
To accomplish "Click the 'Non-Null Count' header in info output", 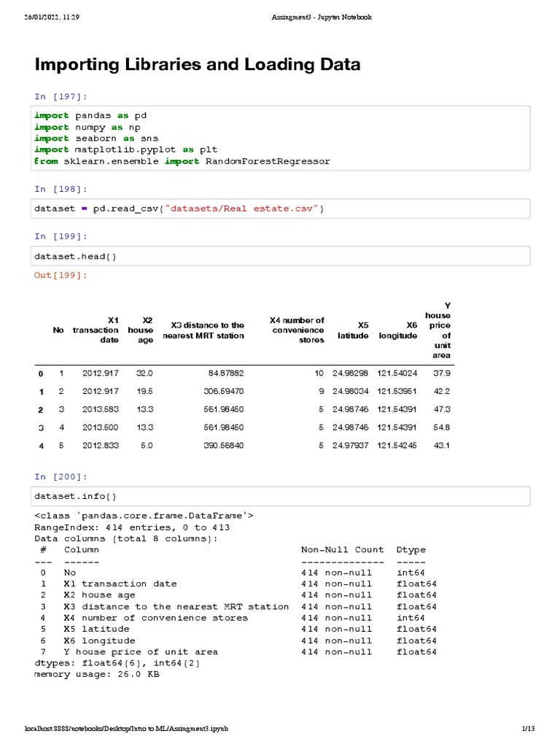I will [x=343, y=550].
